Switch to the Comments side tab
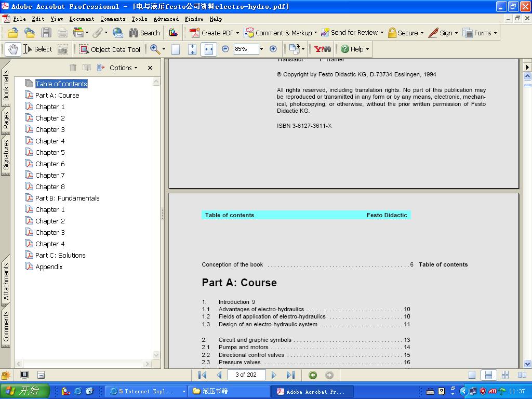532x399 pixels. [6, 326]
